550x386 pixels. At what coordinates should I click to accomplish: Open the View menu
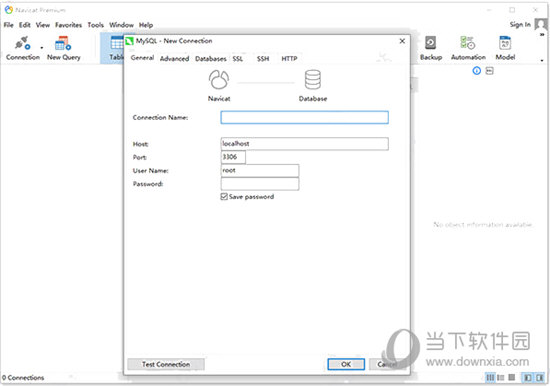pyautogui.click(x=43, y=25)
